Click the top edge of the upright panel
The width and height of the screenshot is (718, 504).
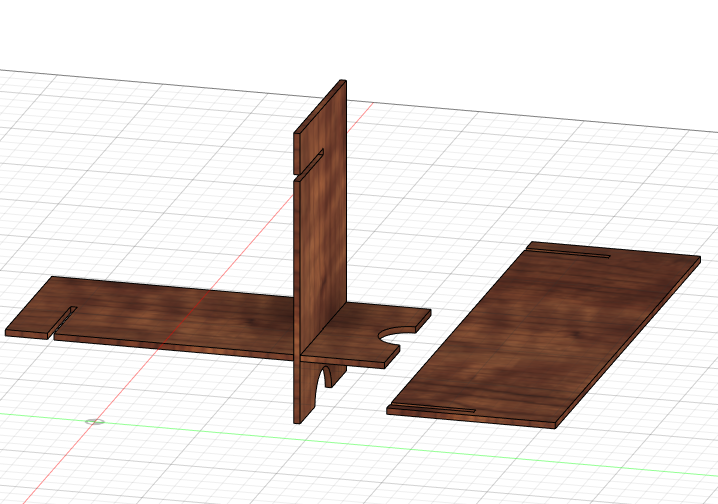point(320,105)
